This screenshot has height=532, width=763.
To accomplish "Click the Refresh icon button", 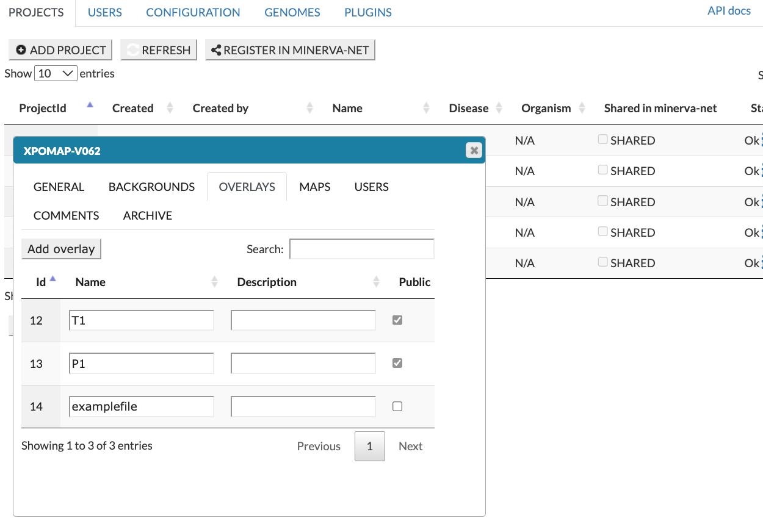I will click(x=132, y=50).
